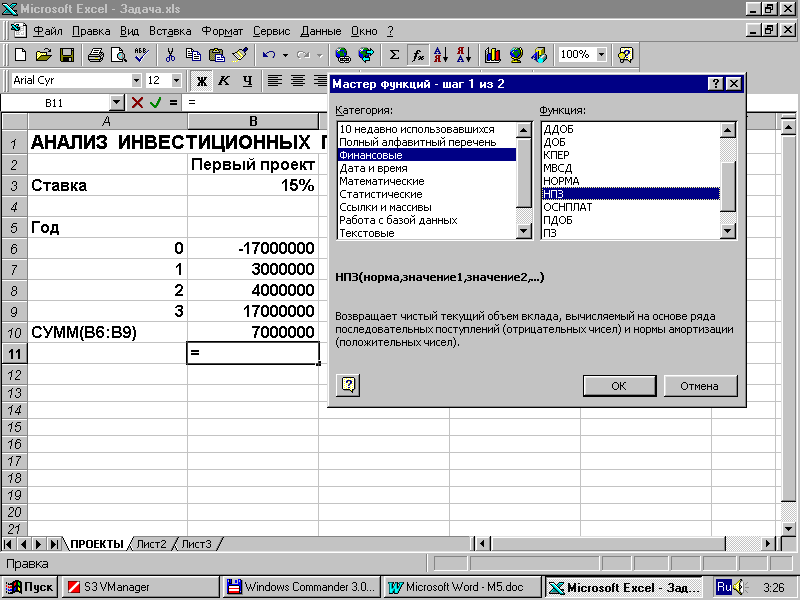Sort descending with the Я-A icon

[464, 55]
